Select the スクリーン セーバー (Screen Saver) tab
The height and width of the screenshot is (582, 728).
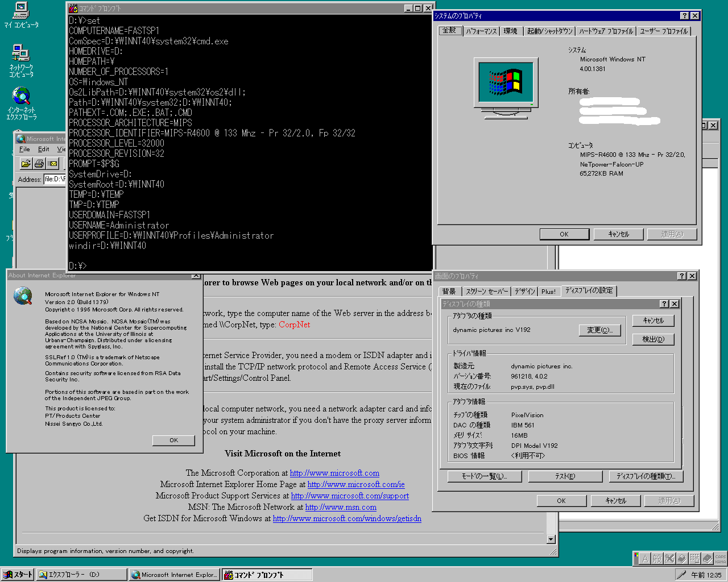coord(487,291)
